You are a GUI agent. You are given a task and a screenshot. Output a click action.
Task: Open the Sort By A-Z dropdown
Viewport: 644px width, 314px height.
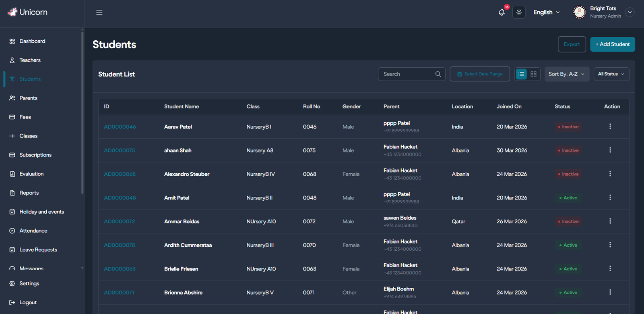point(567,74)
